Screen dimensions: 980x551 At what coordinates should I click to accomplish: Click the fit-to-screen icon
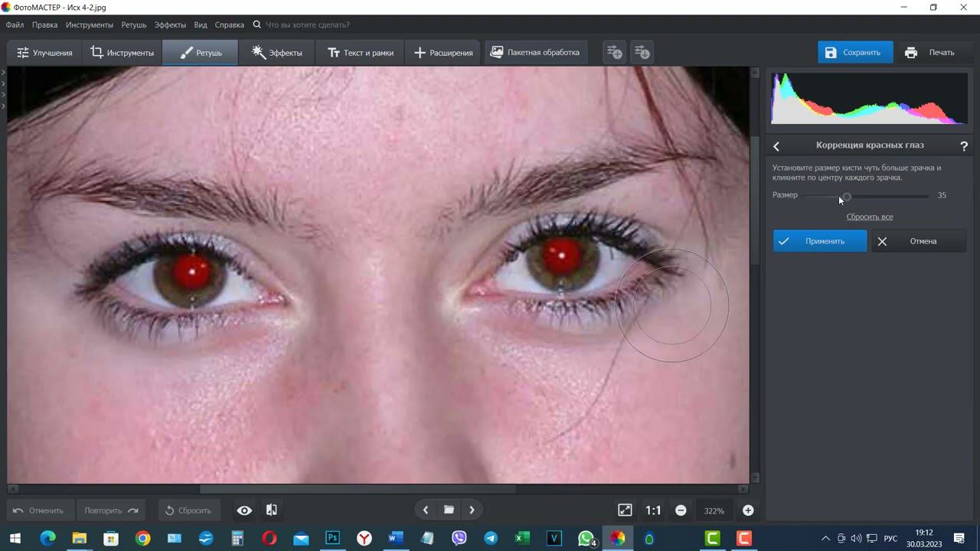click(x=625, y=510)
